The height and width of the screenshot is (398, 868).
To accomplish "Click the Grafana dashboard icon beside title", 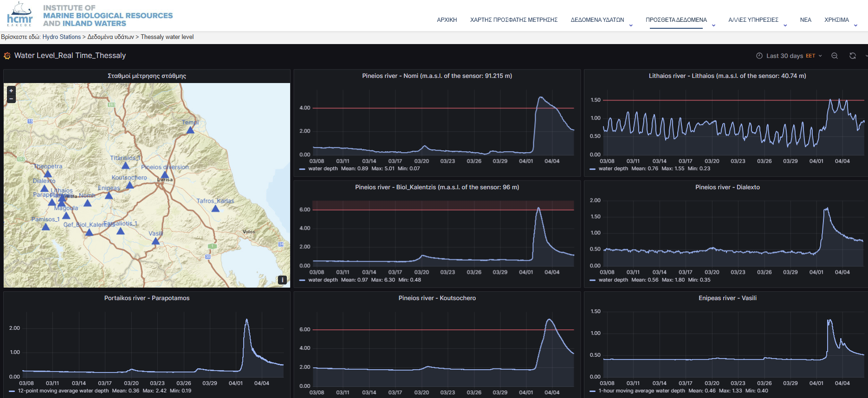I will [x=7, y=56].
